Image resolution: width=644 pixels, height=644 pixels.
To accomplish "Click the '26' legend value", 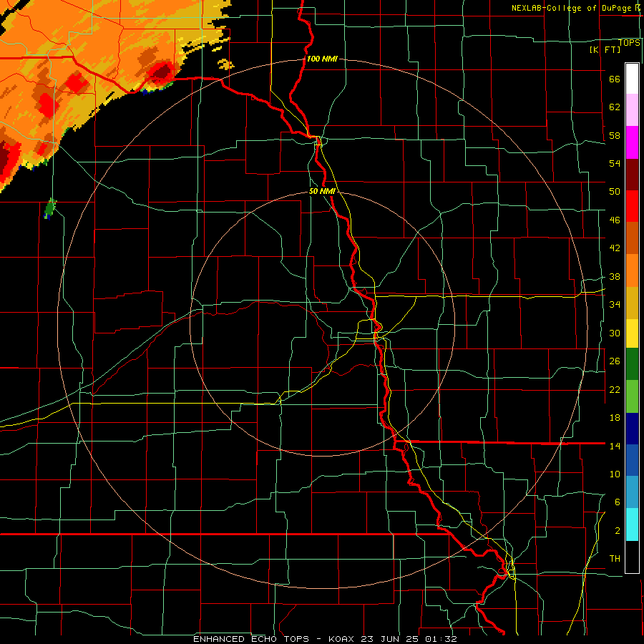I will (x=615, y=361).
